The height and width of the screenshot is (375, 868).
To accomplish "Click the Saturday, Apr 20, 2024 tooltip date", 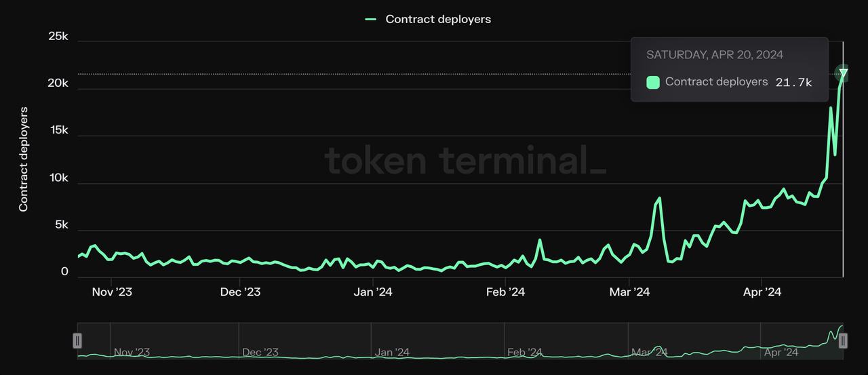I will click(x=715, y=54).
